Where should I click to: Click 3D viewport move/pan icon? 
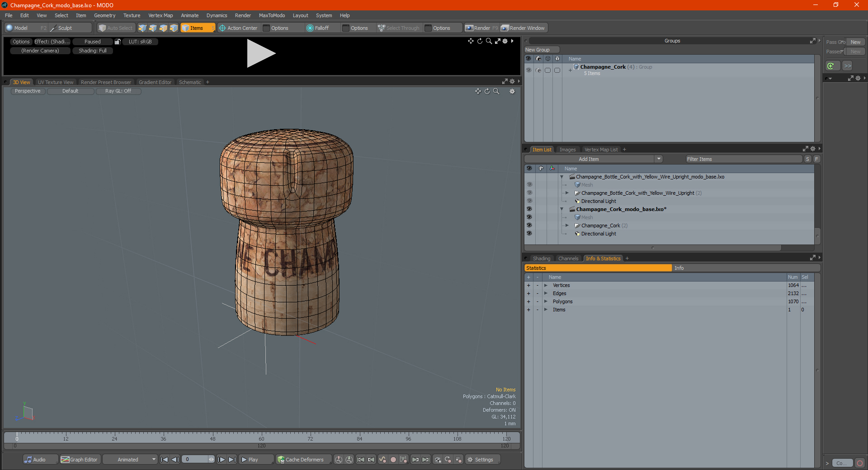[478, 91]
